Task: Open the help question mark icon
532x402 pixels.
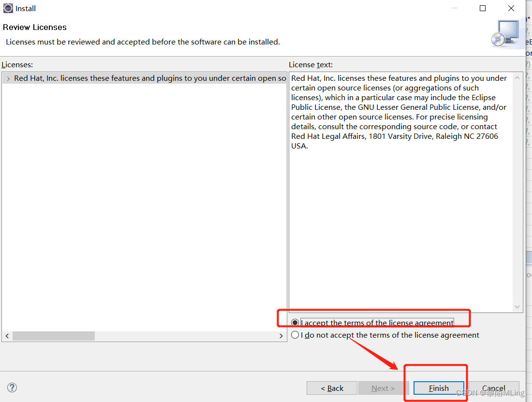Action: (12, 387)
